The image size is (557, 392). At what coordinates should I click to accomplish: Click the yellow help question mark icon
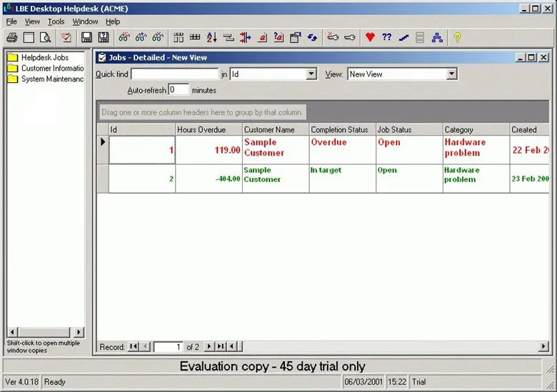[x=457, y=37]
